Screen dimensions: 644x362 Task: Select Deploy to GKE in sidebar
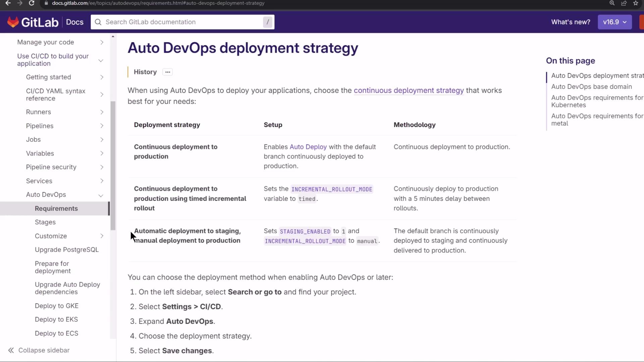coord(57,306)
